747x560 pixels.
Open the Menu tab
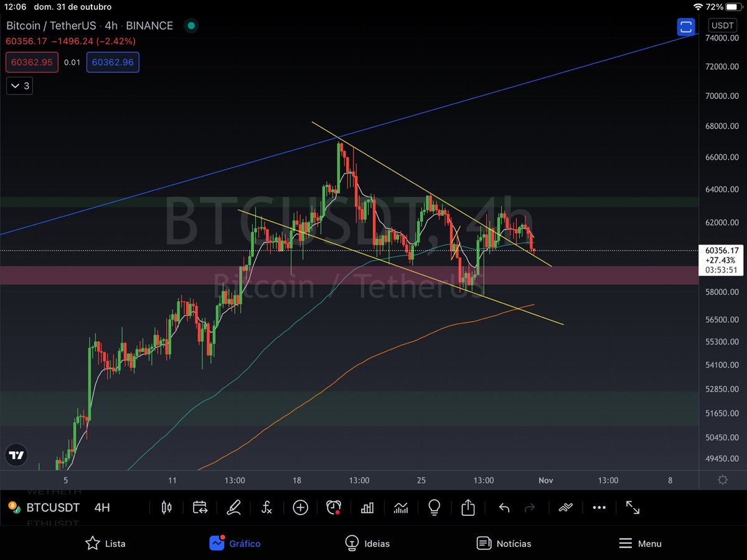[640, 543]
